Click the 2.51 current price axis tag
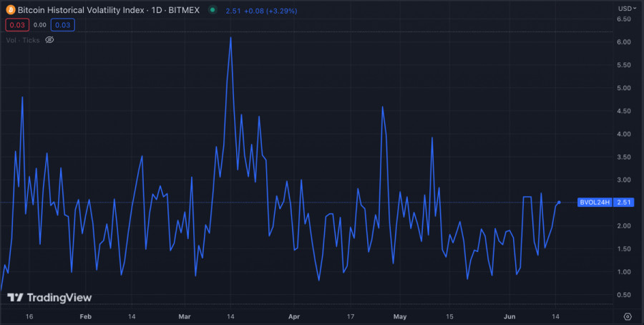Image resolution: width=644 pixels, height=325 pixels. click(x=625, y=203)
